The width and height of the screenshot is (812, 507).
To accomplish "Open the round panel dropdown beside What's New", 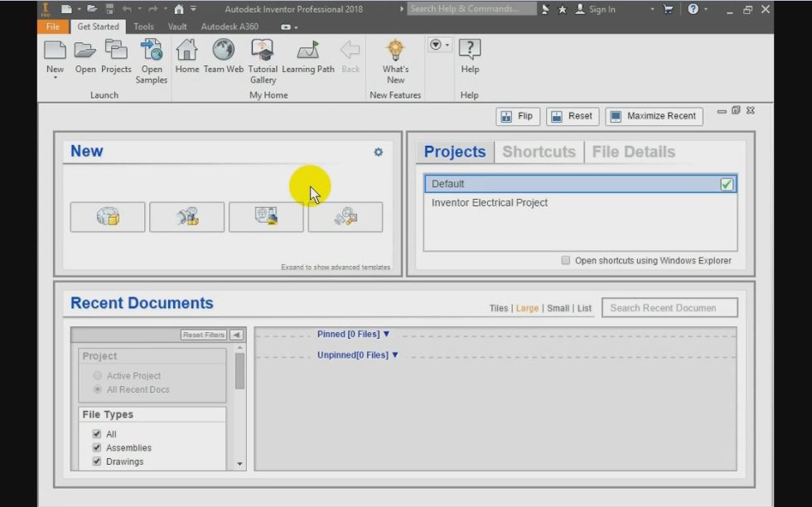I will click(438, 45).
